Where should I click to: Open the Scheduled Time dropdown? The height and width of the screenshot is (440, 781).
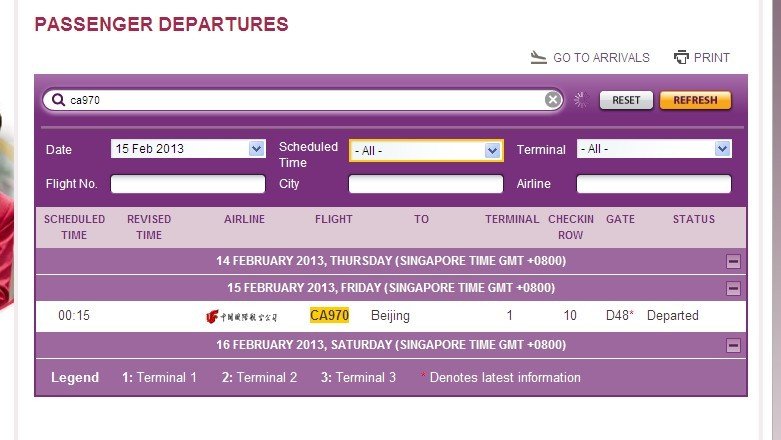click(492, 151)
